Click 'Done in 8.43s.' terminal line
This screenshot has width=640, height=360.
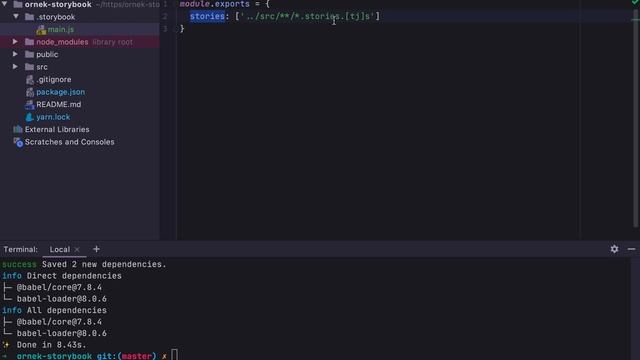(51, 345)
